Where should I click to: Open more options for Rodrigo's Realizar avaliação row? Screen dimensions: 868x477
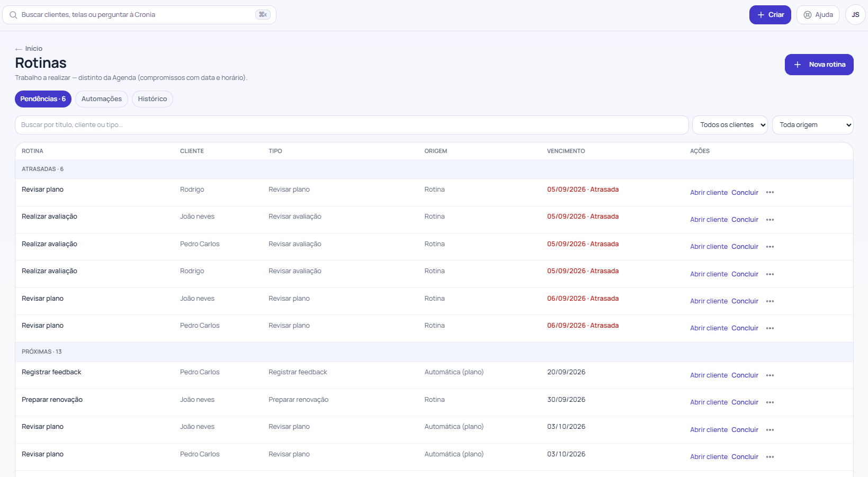pyautogui.click(x=770, y=274)
